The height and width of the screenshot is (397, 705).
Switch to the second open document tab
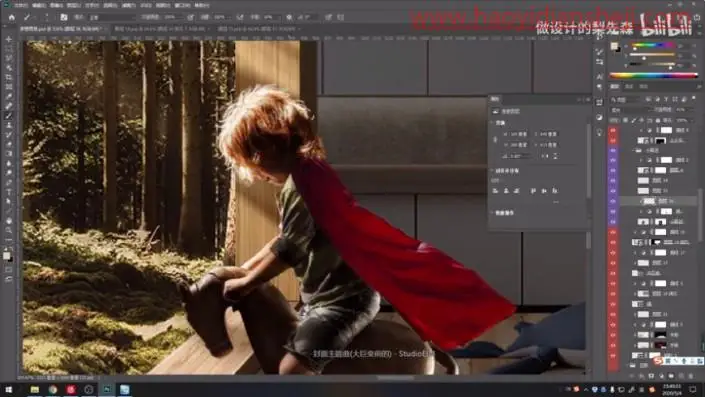click(161, 29)
